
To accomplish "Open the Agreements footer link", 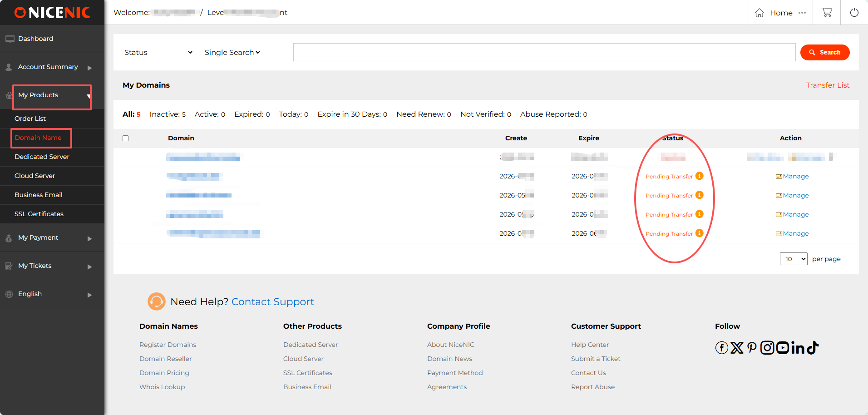I will pos(447,387).
